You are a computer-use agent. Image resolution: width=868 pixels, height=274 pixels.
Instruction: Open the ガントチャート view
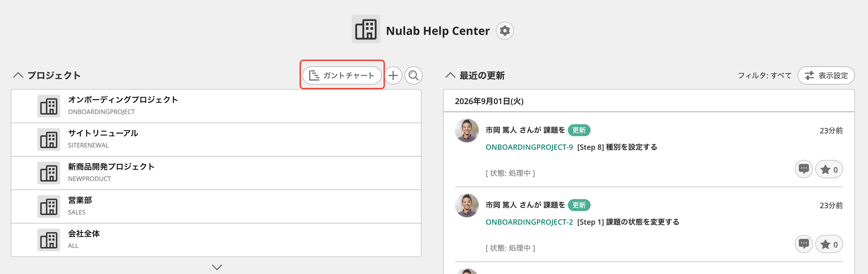(x=342, y=75)
